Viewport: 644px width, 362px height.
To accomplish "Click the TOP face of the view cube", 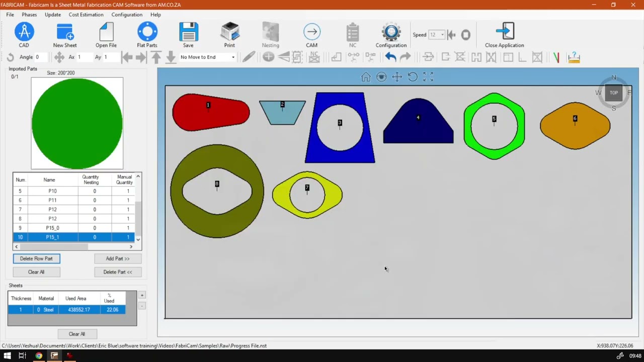I will click(x=614, y=93).
